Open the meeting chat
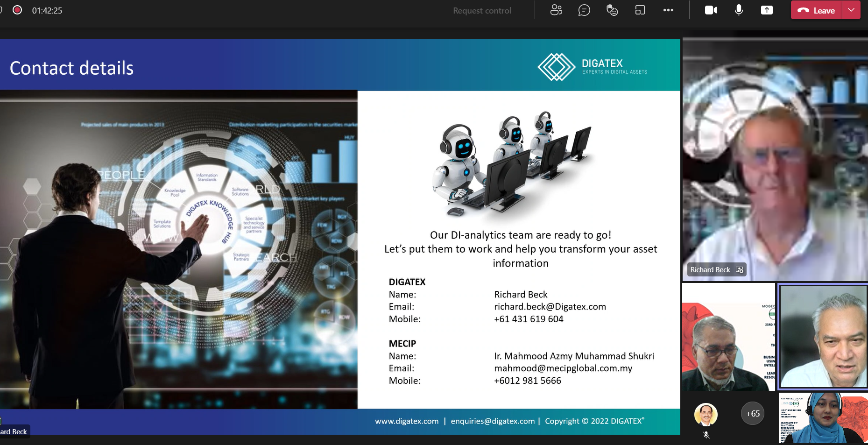Screen dimensions: 868x445 click(x=584, y=10)
